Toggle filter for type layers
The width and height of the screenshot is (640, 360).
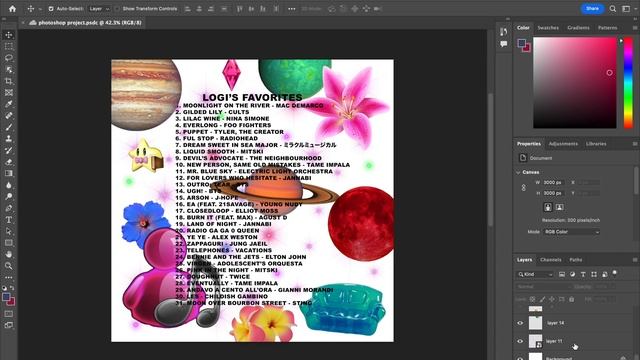583,274
